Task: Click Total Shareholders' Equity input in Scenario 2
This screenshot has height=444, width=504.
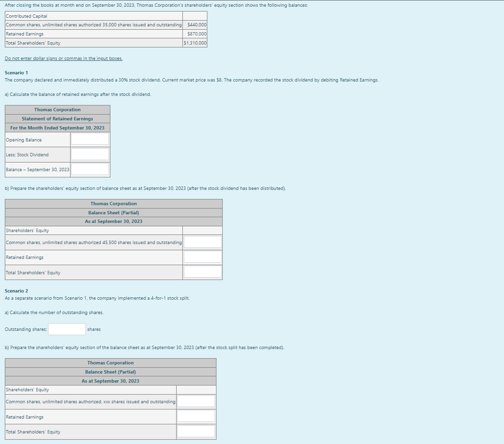Action: pyautogui.click(x=196, y=431)
